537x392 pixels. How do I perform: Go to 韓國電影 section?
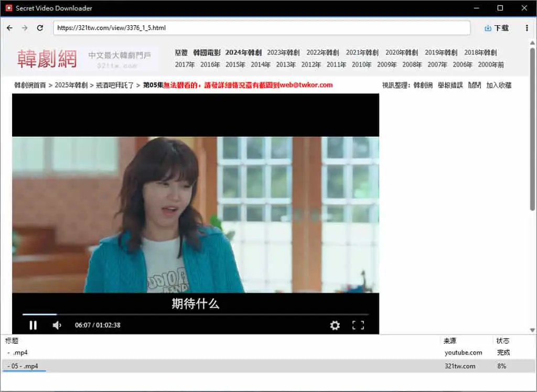(207, 52)
